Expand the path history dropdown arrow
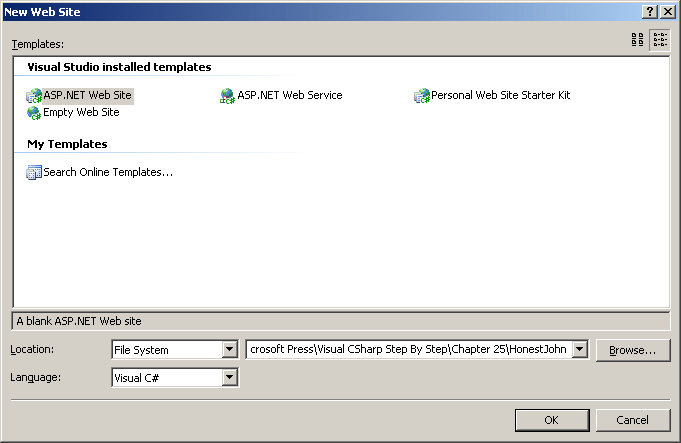The height and width of the screenshot is (443, 681). click(x=579, y=349)
